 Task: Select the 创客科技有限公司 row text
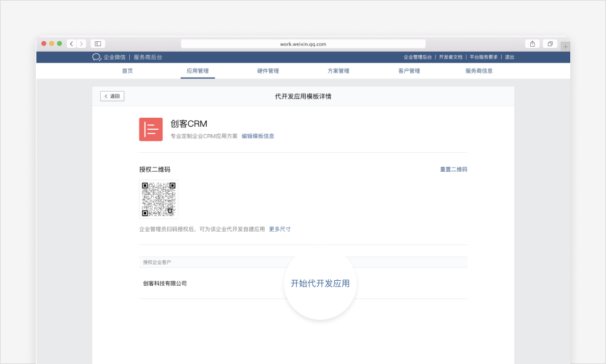click(164, 283)
